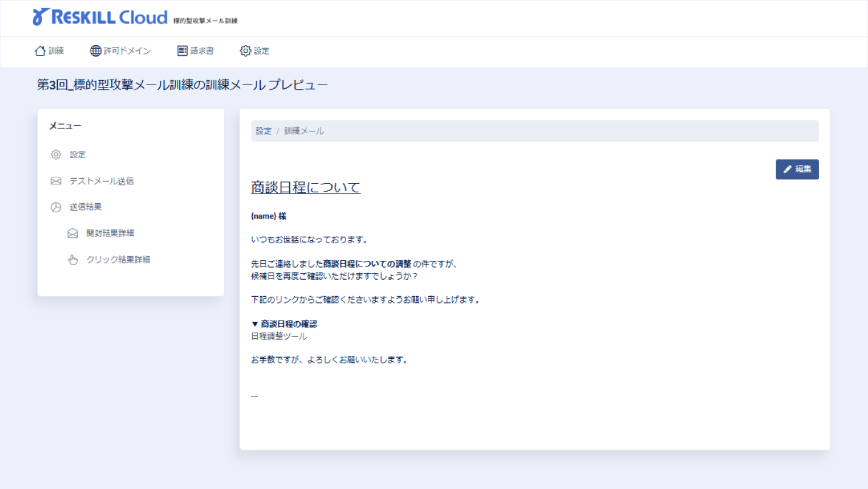This screenshot has width=868, height=489.
Task: Select the pointer icon beside クリック結果詳細
Action: click(73, 259)
